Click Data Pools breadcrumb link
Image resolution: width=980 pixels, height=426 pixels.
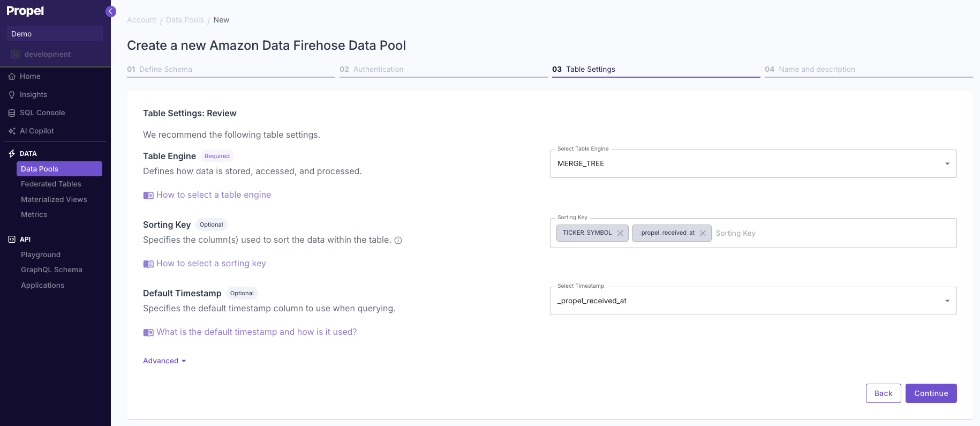(185, 20)
